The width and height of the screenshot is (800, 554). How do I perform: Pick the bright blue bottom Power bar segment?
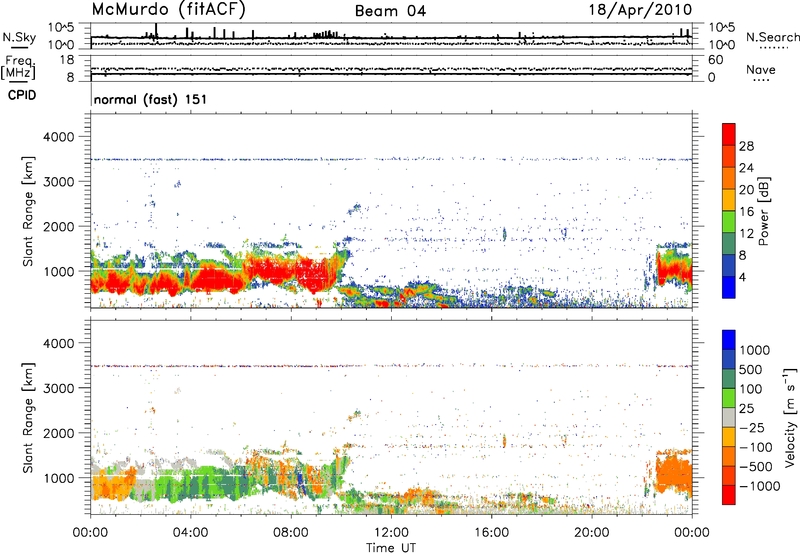pyautogui.click(x=729, y=288)
